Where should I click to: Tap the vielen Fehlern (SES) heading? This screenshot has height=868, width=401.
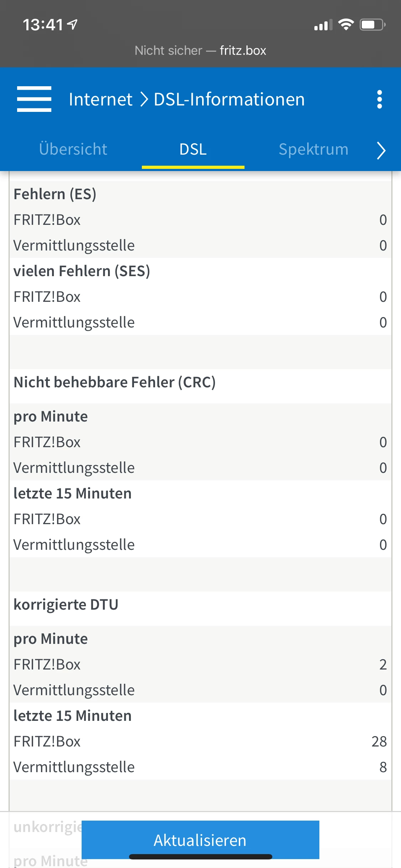(82, 271)
